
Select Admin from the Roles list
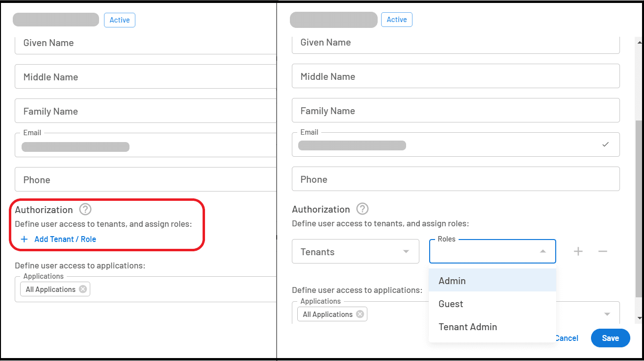point(452,281)
